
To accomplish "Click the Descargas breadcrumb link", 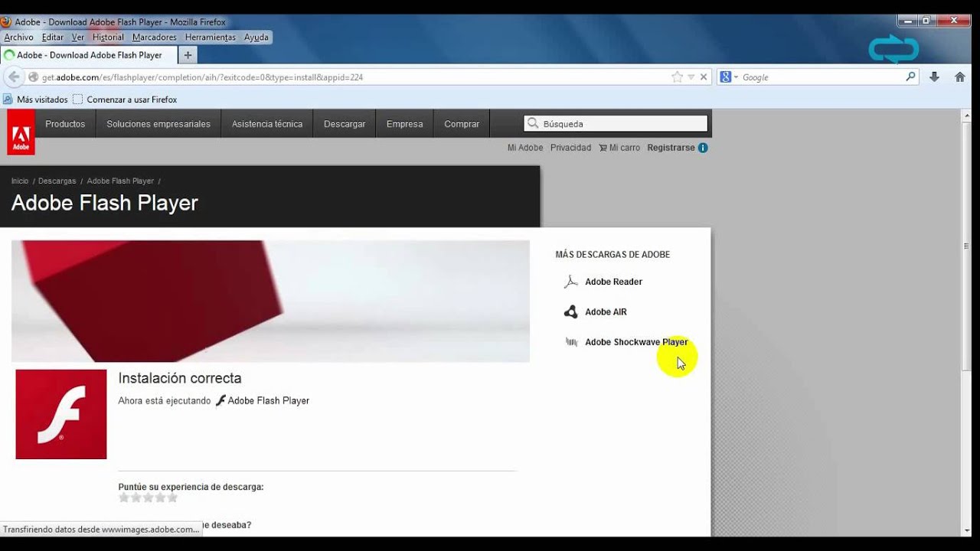I will click(57, 181).
